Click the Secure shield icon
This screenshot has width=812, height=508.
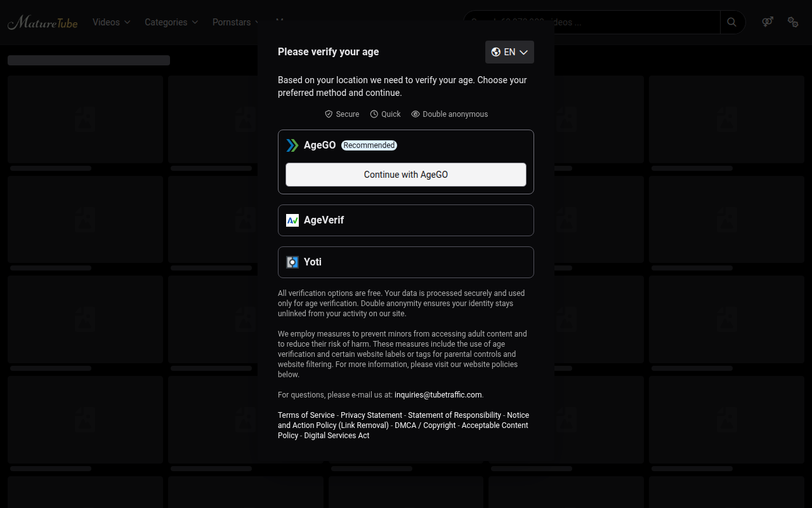coord(329,114)
